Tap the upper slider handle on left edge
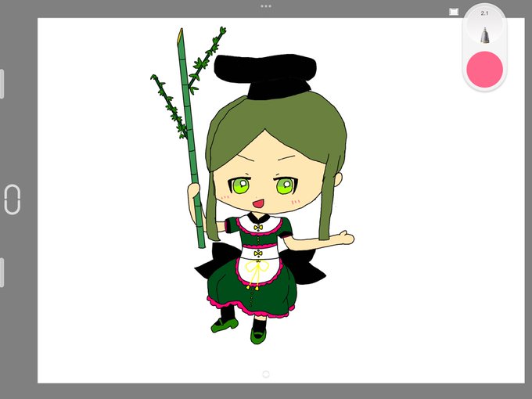 tap(2, 84)
